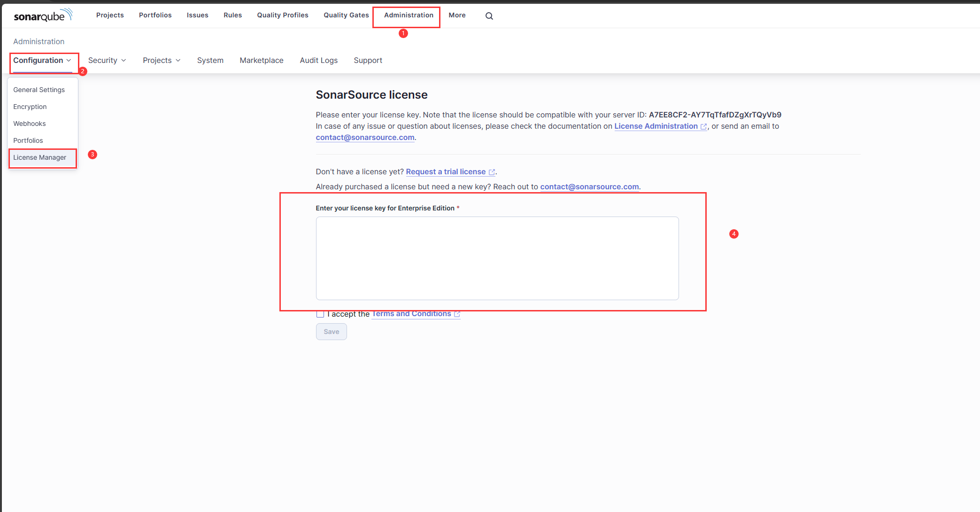Click inside the license key text area

pyautogui.click(x=497, y=258)
